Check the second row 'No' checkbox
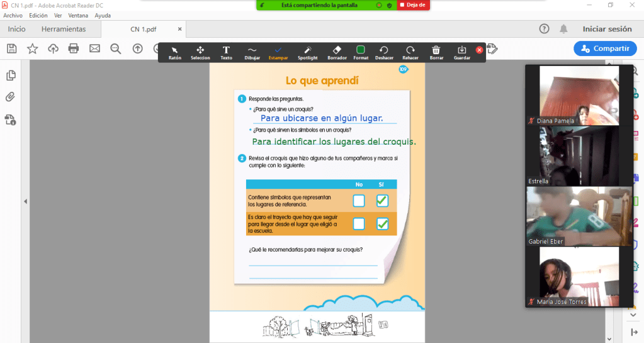This screenshot has height=343, width=644. pos(359,223)
